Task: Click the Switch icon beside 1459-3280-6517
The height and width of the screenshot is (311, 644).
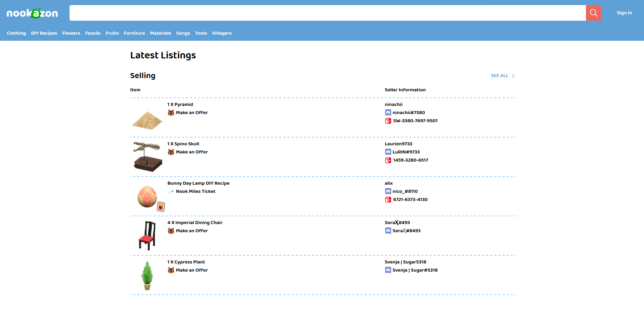Action: [388, 160]
